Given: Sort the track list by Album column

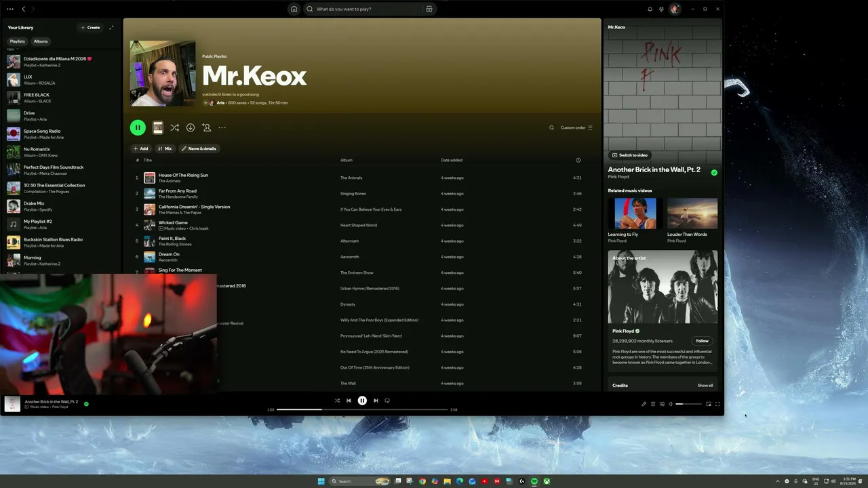Looking at the screenshot, I should point(347,160).
